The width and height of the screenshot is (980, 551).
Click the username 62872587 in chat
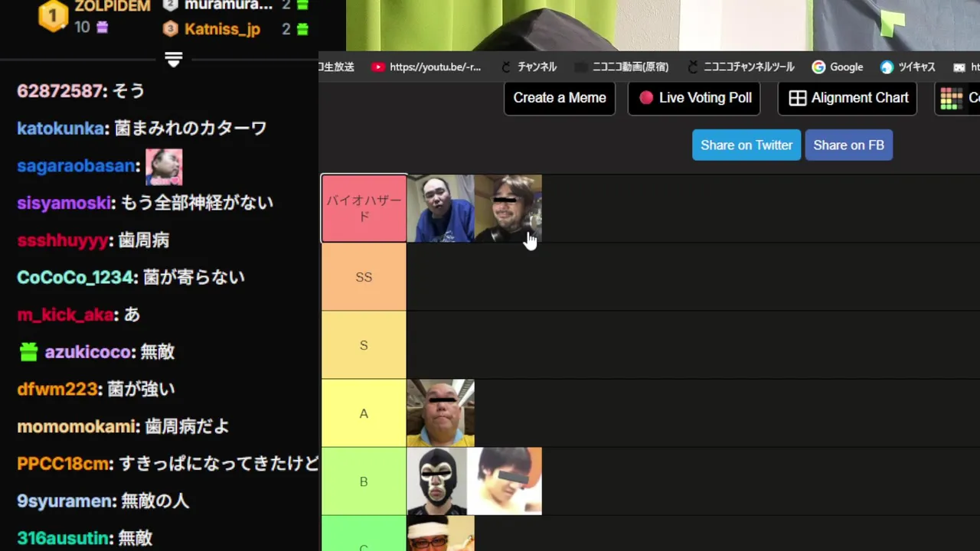click(60, 91)
